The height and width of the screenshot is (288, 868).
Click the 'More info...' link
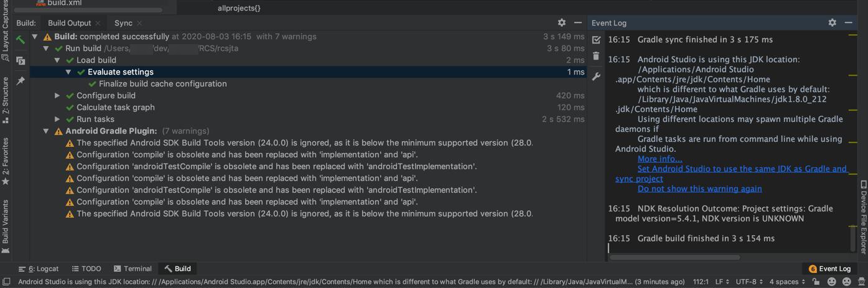[660, 159]
